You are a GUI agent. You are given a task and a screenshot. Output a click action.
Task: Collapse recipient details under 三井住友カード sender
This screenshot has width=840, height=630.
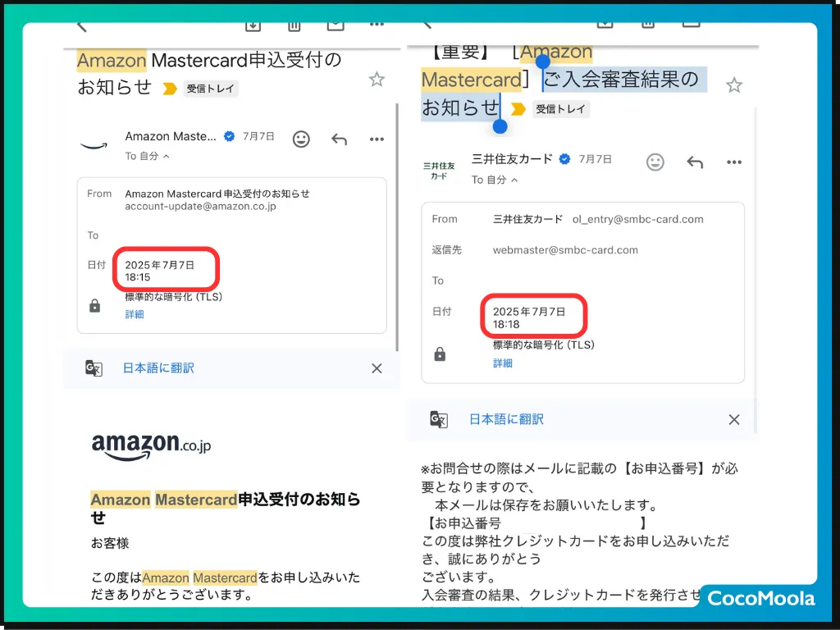(x=495, y=180)
